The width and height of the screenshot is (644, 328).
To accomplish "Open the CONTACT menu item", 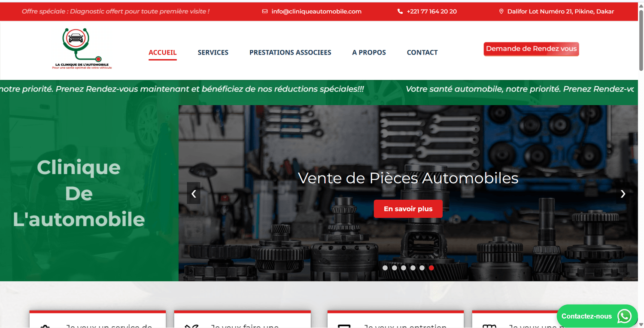I will (422, 52).
